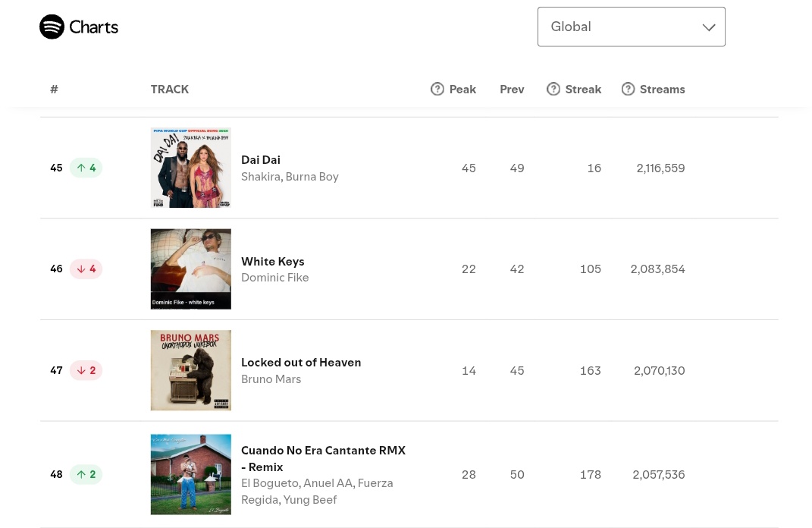Viewport: 812px width, 528px height.
Task: Click the down 4 badge on rank 46
Action: pos(86,269)
